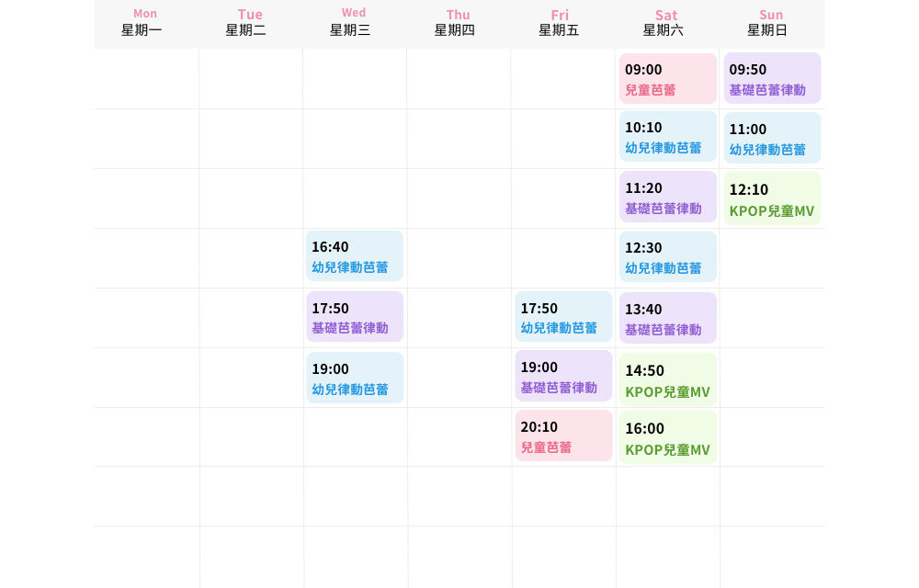
Task: Open Saturday 12:30 幼兒律動芭蕾 class
Action: (x=667, y=257)
